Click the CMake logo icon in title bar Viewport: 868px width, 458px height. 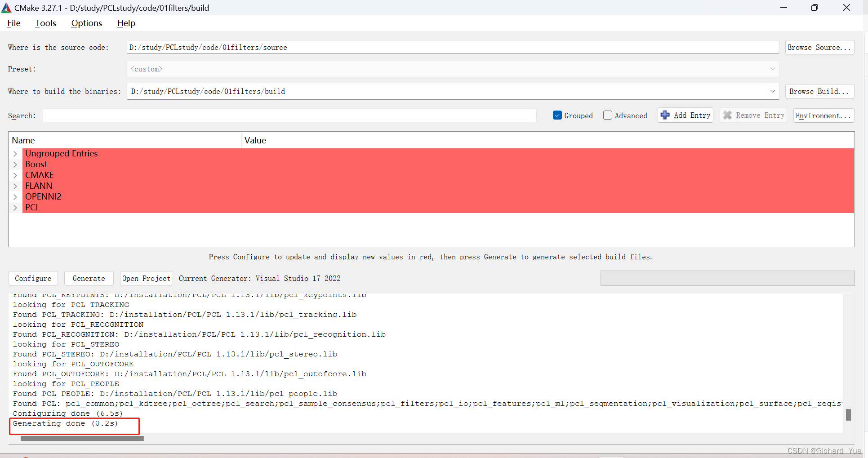point(6,8)
